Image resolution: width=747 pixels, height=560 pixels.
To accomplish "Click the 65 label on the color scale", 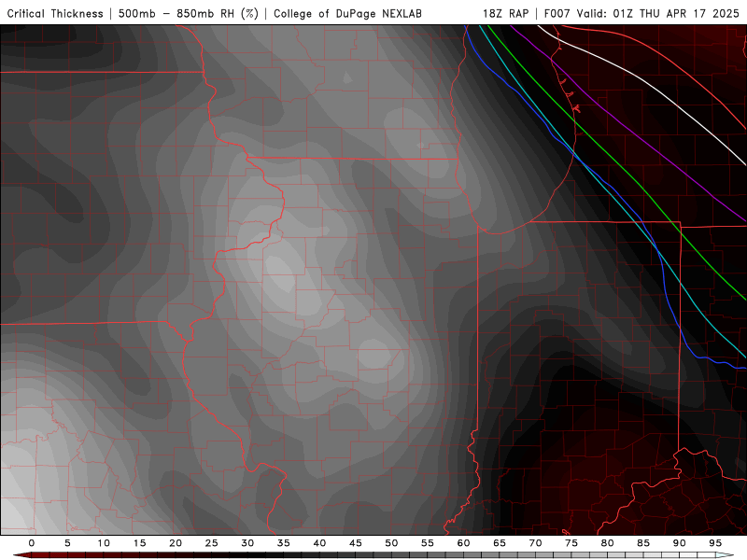I will [500, 543].
